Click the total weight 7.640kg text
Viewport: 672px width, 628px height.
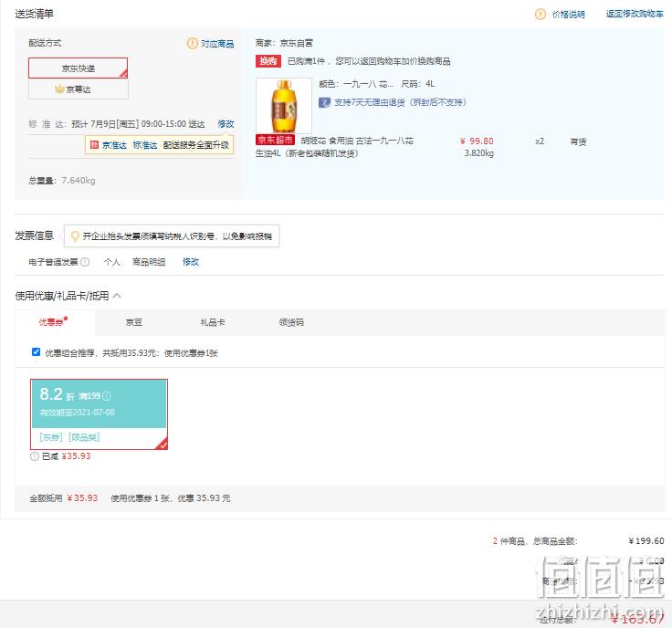click(79, 181)
